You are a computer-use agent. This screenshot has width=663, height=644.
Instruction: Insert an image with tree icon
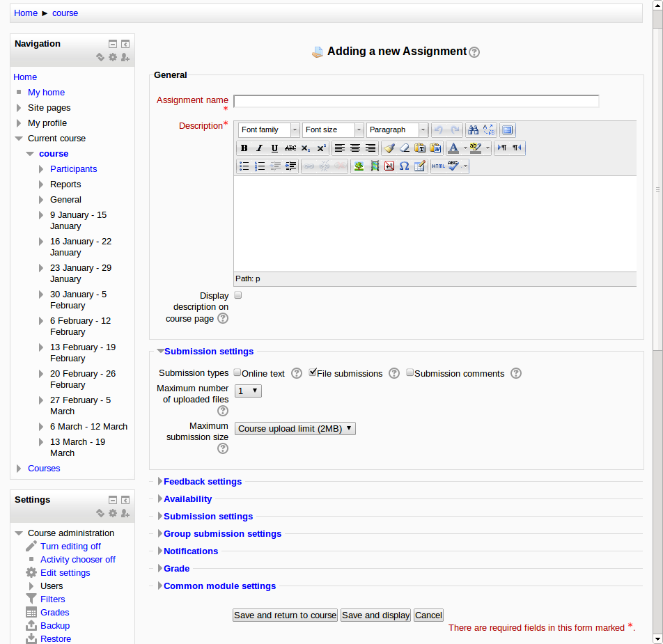pyautogui.click(x=359, y=166)
